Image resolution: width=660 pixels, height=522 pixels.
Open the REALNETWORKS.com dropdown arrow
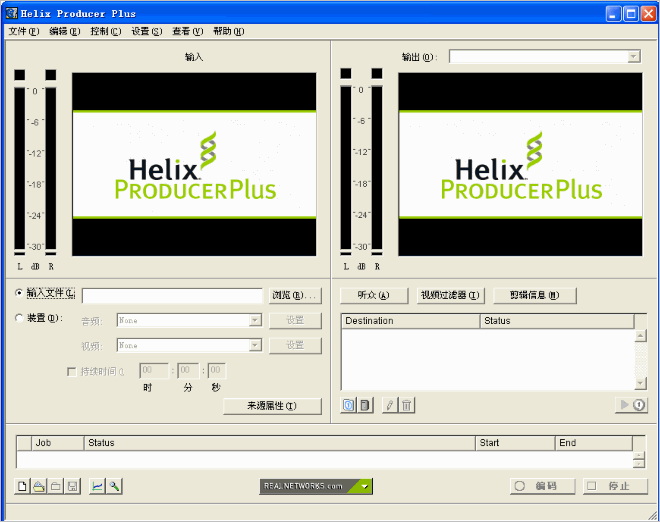point(365,487)
